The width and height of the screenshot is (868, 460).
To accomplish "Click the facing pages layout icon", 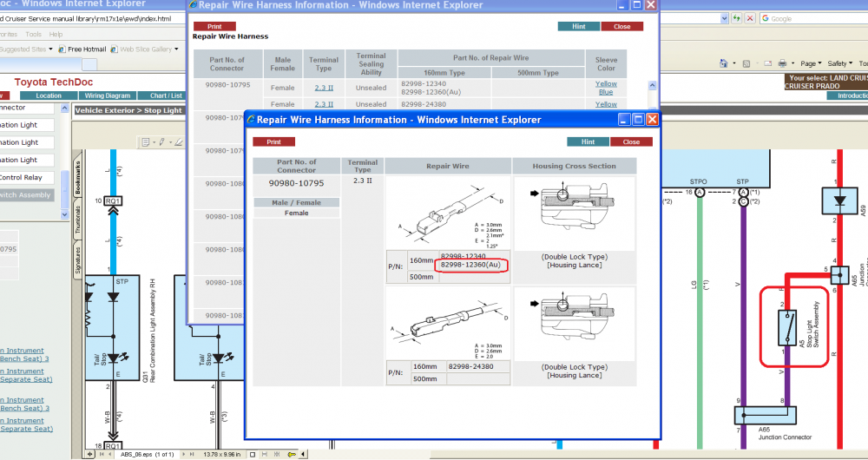I will click(x=276, y=455).
